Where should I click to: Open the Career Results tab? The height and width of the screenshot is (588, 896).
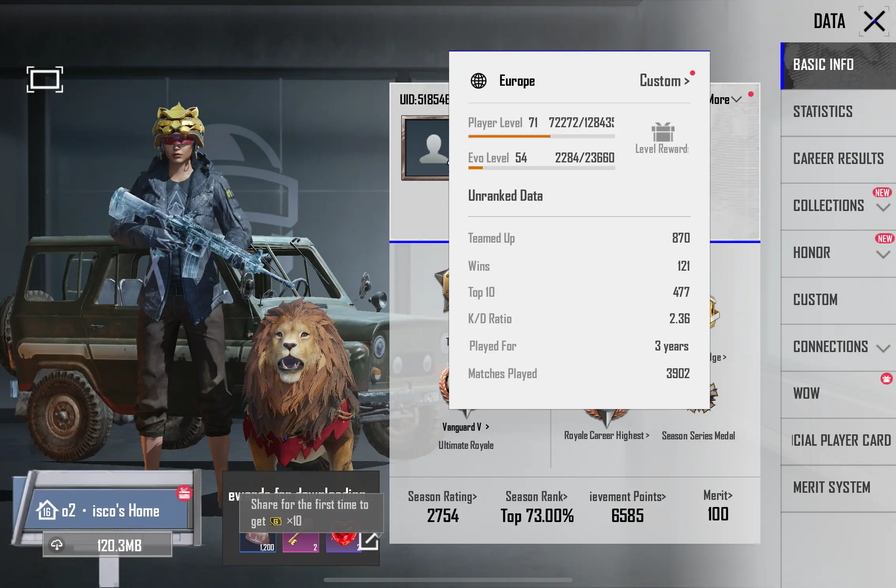click(838, 159)
